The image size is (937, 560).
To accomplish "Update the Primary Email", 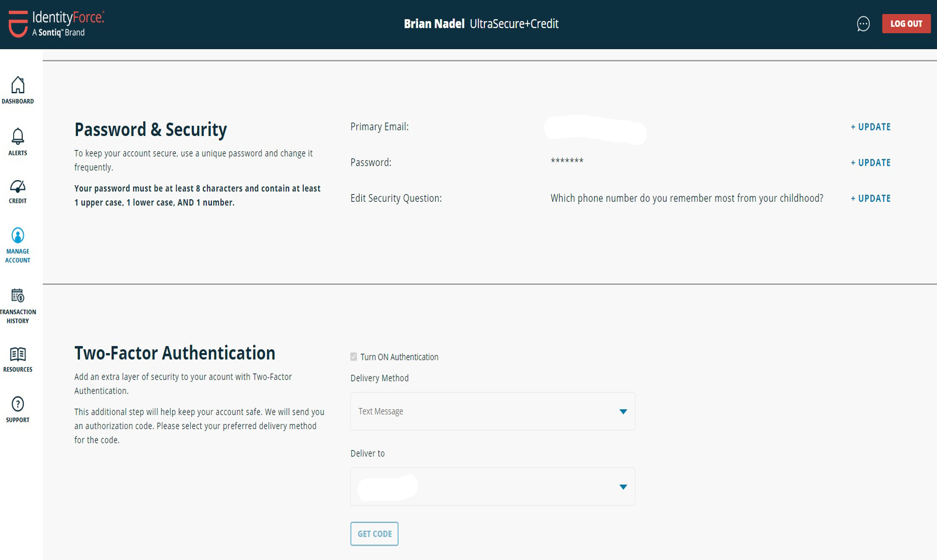I will coord(871,127).
